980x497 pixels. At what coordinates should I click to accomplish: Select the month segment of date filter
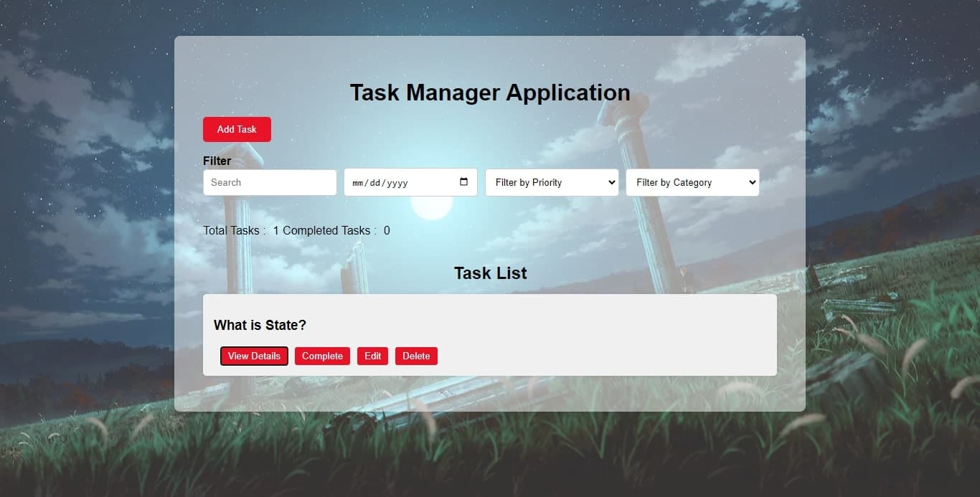(x=359, y=183)
